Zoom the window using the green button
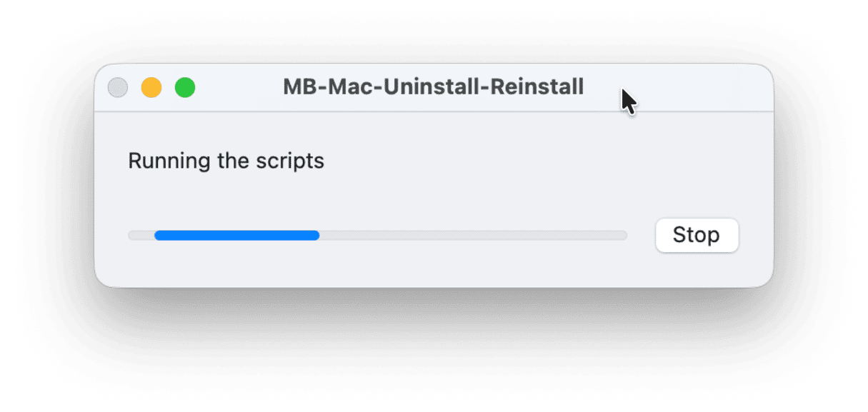Image resolution: width=868 pixels, height=412 pixels. 185,88
